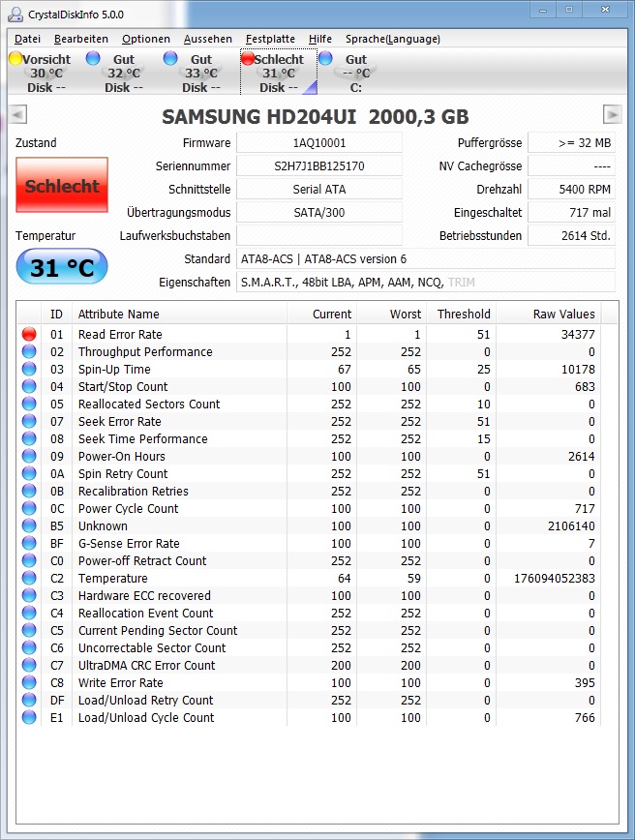Click the status icon of Hardware ECC recovered
This screenshot has width=635, height=840.
click(29, 595)
